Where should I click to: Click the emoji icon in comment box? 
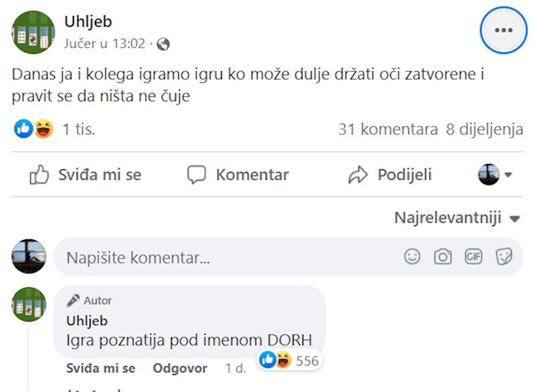tap(413, 257)
